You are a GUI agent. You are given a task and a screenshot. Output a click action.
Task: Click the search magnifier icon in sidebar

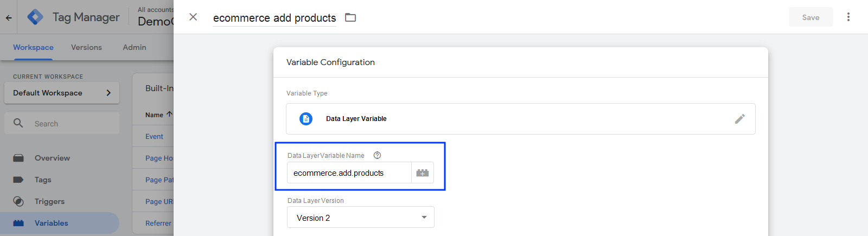(18, 123)
